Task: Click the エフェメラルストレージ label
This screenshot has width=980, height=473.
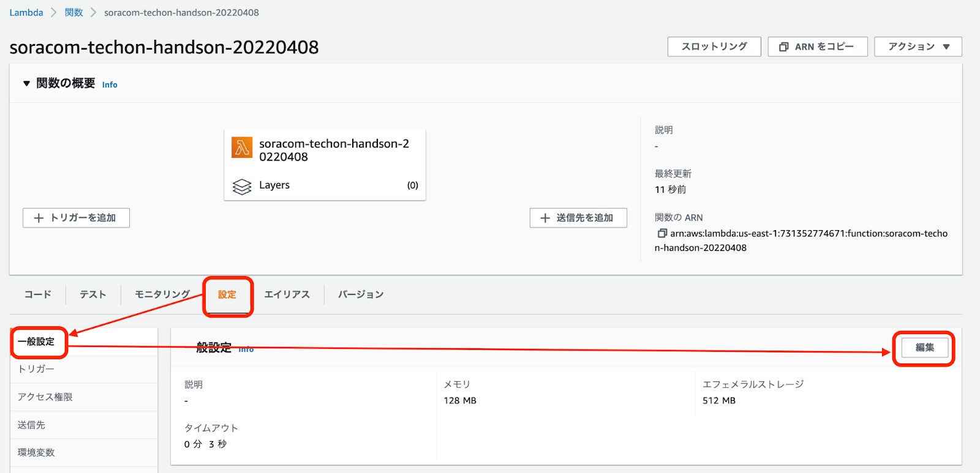Action: 753,384
